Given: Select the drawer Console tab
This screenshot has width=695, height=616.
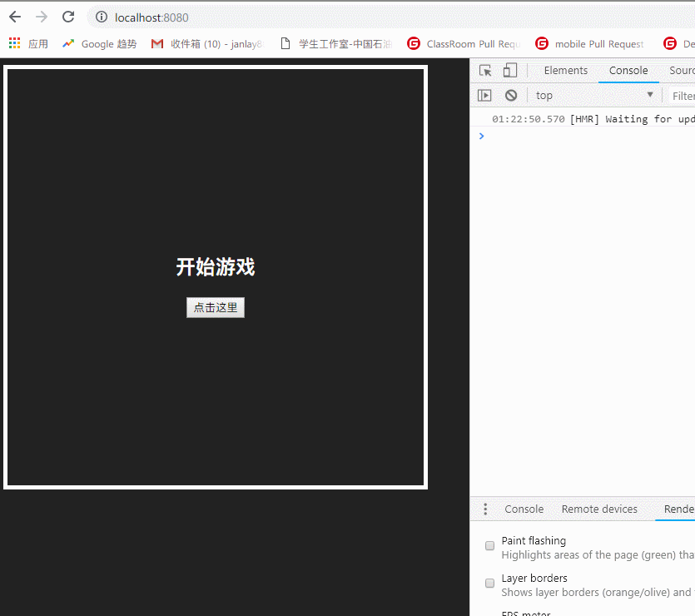Looking at the screenshot, I should pos(524,509).
